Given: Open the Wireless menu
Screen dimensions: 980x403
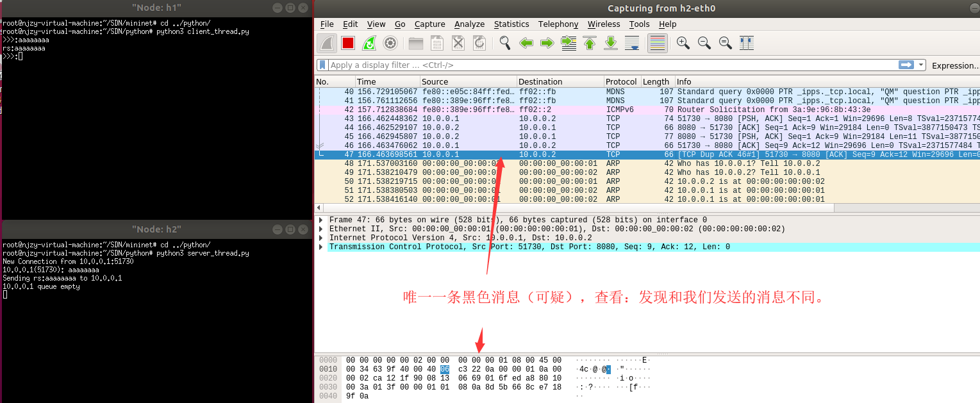Looking at the screenshot, I should click(x=604, y=24).
